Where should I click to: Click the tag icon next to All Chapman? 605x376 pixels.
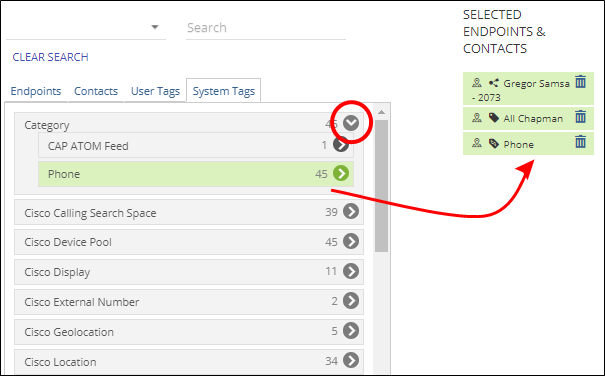point(494,118)
